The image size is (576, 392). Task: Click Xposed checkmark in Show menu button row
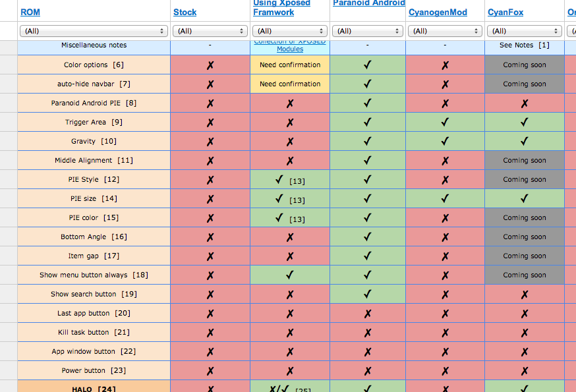coord(289,275)
